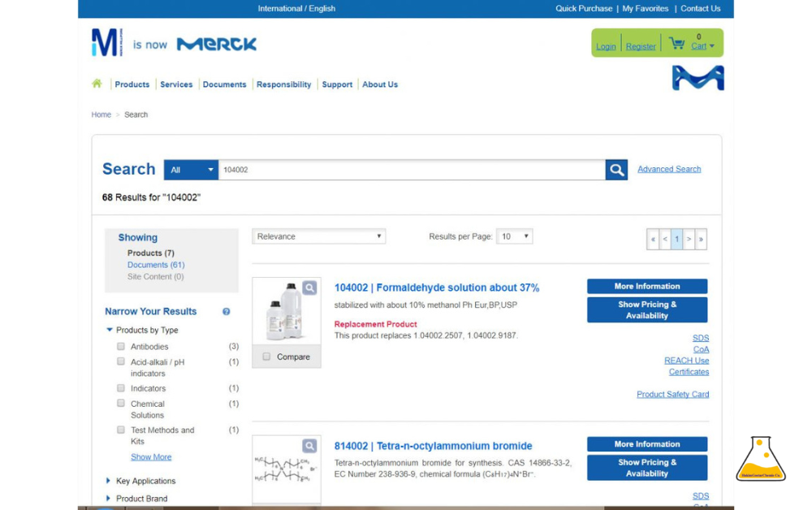Go to the previous results page arrow

point(665,240)
